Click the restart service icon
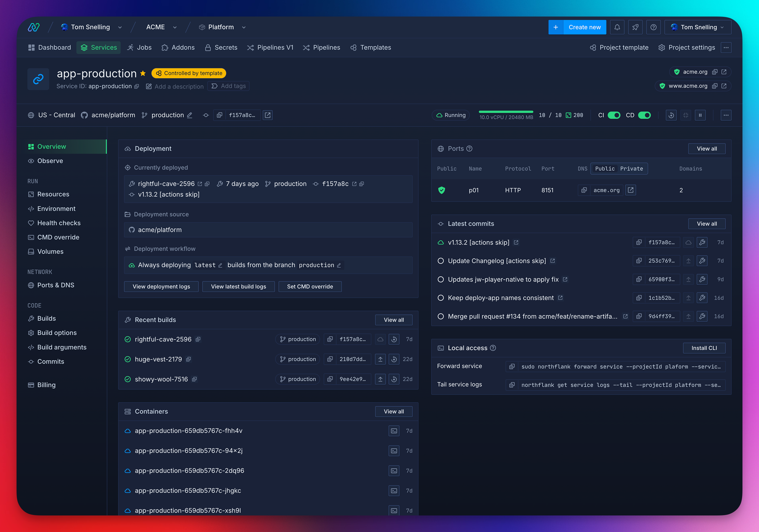Image resolution: width=759 pixels, height=532 pixels. (x=671, y=115)
